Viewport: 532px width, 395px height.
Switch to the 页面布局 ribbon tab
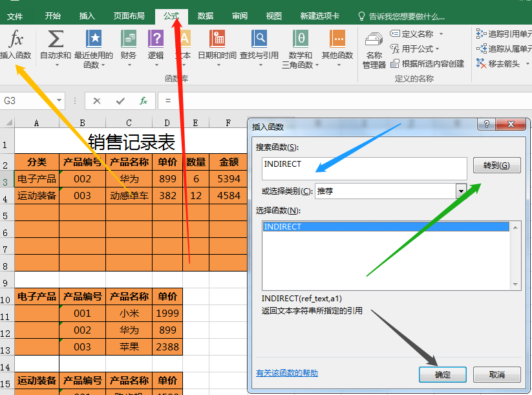coord(129,16)
